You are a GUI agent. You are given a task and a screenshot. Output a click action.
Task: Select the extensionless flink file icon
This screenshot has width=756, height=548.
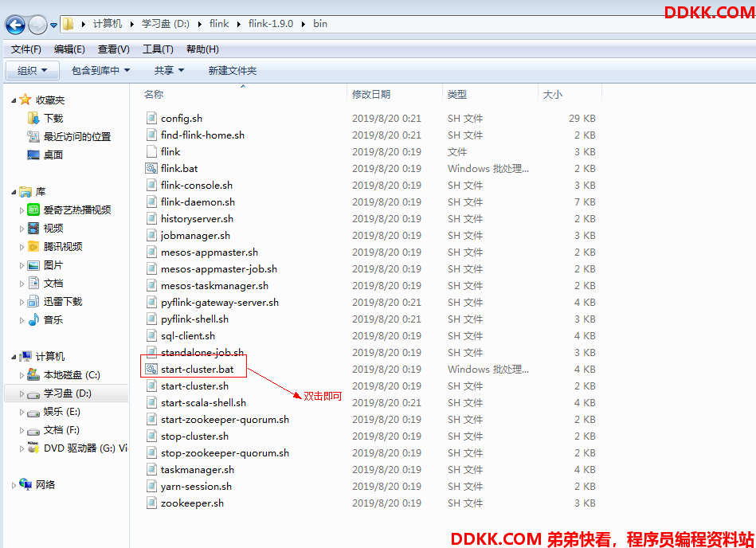click(x=151, y=152)
